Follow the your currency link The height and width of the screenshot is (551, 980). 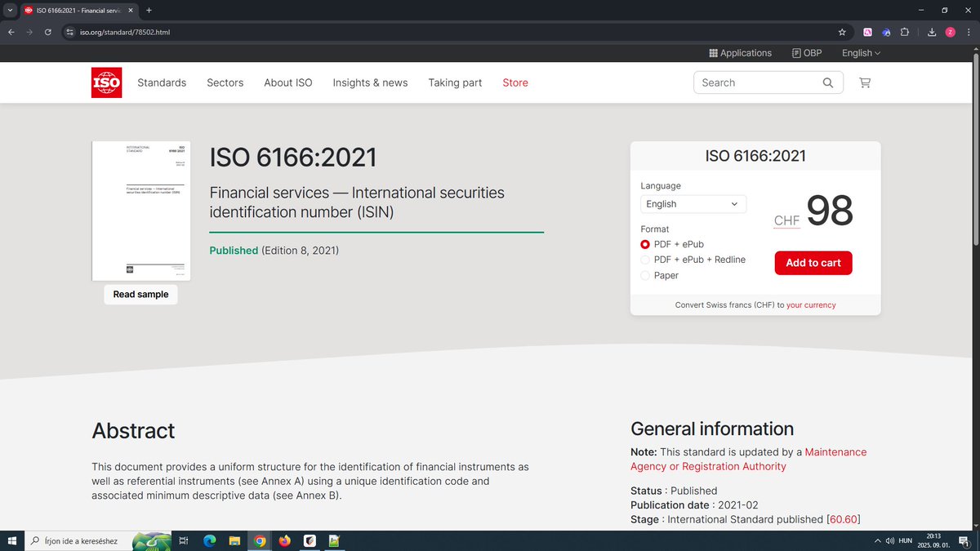(811, 305)
